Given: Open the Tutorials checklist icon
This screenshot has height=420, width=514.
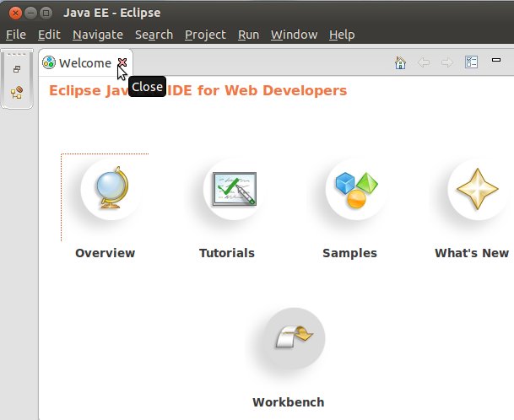Looking at the screenshot, I should 234,189.
